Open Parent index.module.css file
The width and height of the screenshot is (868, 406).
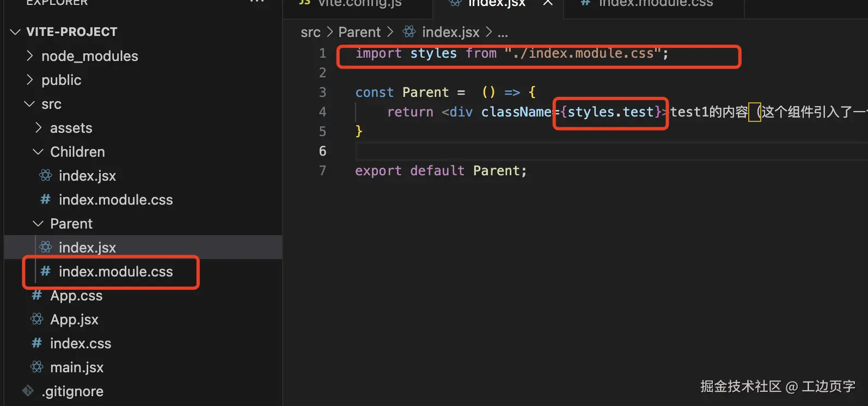115,272
